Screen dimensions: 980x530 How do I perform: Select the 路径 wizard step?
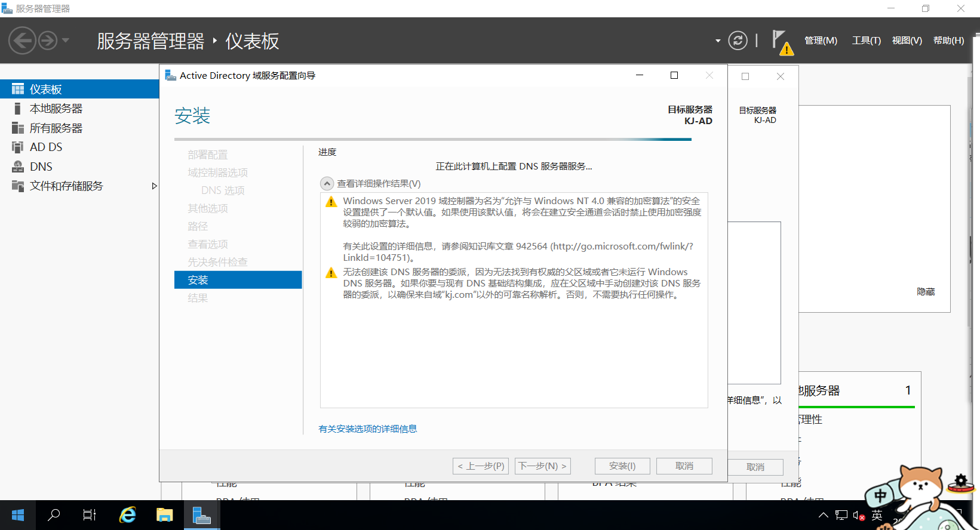[x=198, y=226]
